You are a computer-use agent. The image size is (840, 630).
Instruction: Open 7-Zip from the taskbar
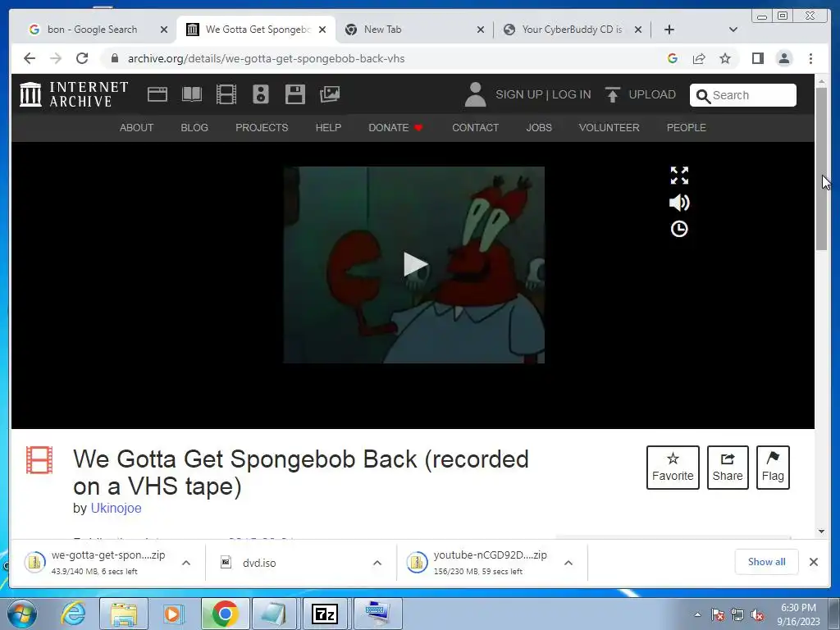325,614
